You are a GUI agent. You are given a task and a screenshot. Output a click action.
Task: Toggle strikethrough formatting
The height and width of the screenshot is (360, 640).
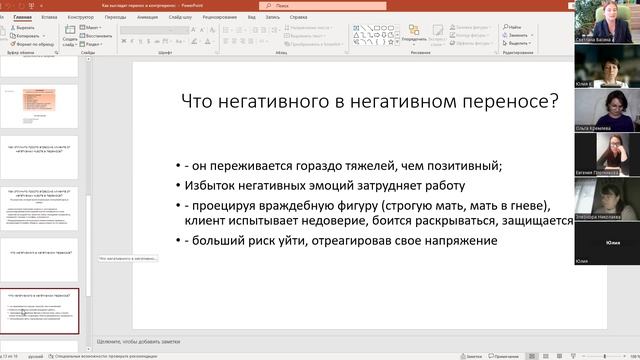(x=157, y=41)
